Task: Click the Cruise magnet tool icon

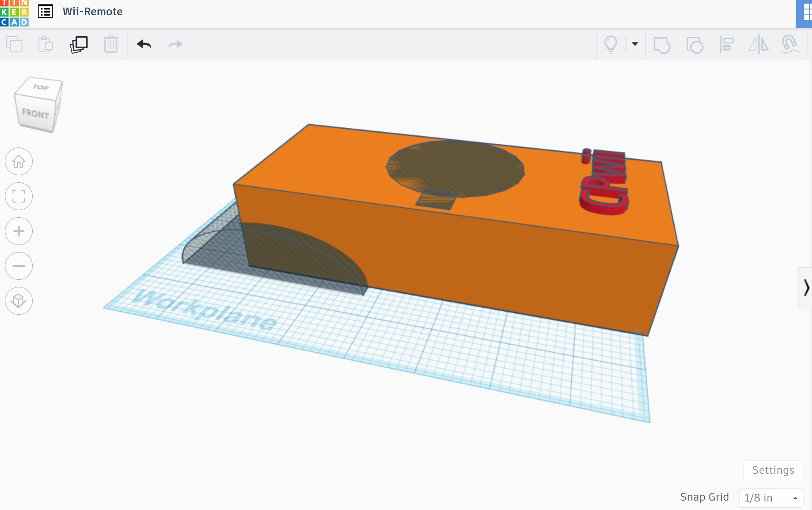Action: (x=791, y=45)
